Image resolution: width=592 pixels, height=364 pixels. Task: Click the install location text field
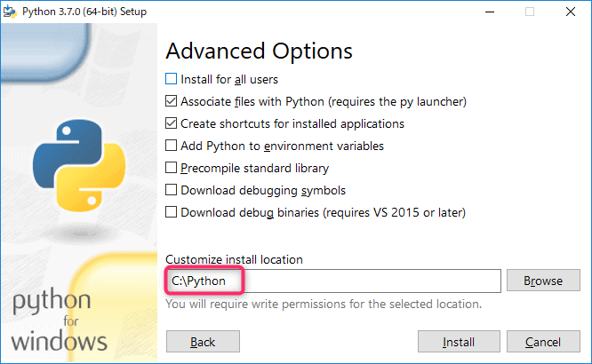point(332,281)
